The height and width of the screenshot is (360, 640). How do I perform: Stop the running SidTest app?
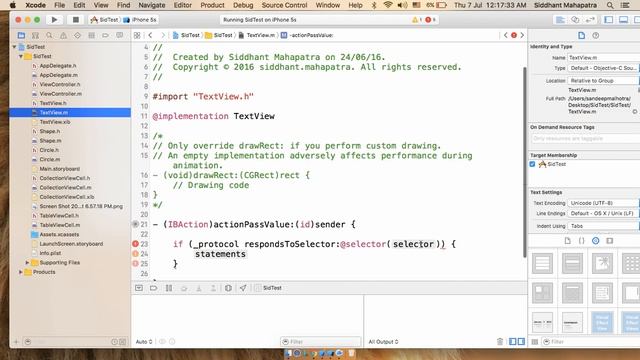click(76, 20)
